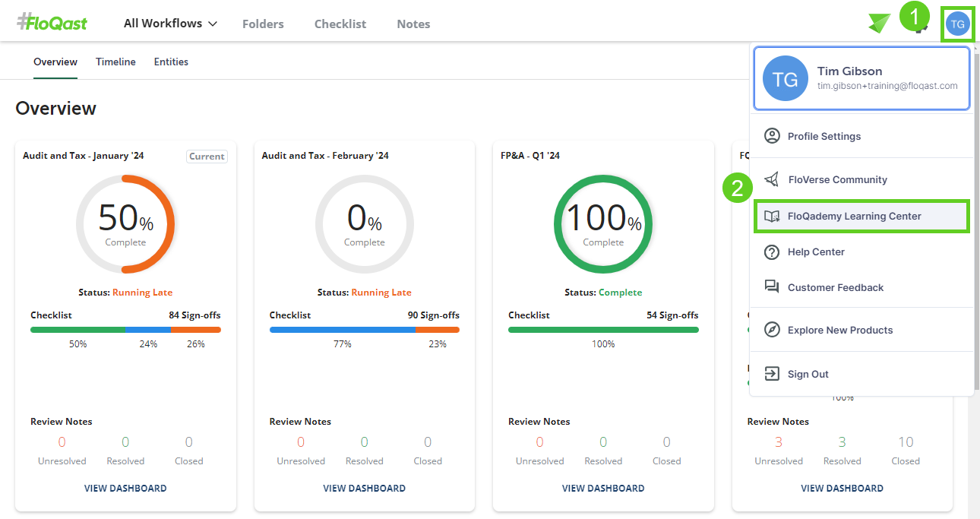Click the 24% label under January checklist

click(x=148, y=344)
